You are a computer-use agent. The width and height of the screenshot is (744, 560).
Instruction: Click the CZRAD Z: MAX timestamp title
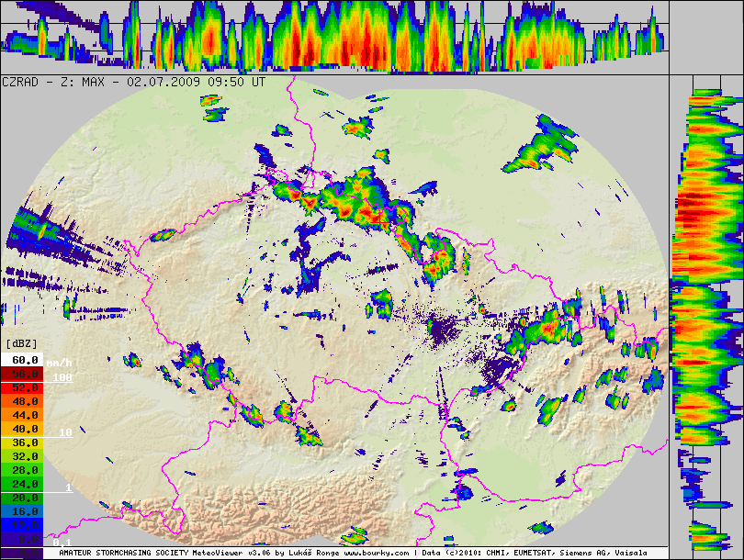tap(134, 82)
